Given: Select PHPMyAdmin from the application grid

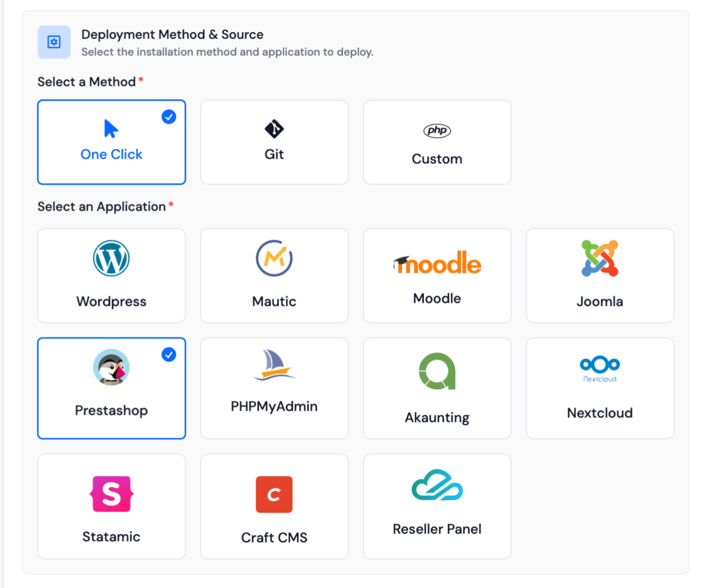Looking at the screenshot, I should coord(274,387).
